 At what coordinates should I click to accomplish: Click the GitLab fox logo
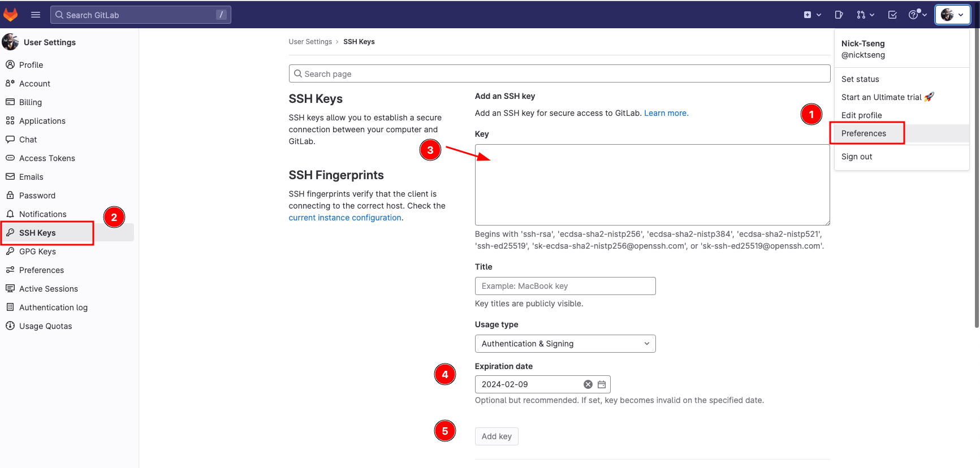click(11, 15)
